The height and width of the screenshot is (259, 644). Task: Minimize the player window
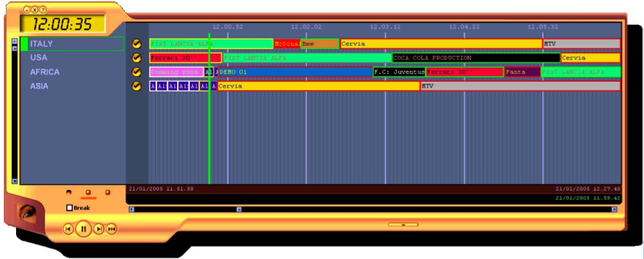coord(26,10)
